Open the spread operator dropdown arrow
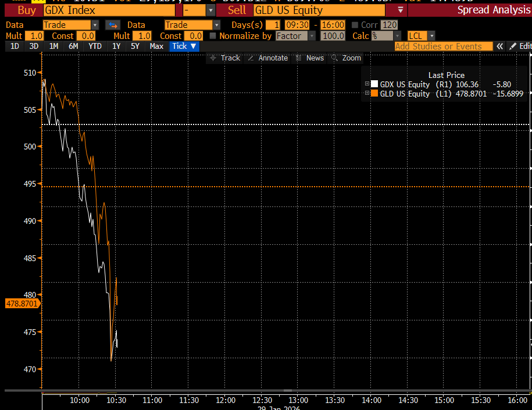Viewport: 532px width, 410px height. [x=210, y=10]
